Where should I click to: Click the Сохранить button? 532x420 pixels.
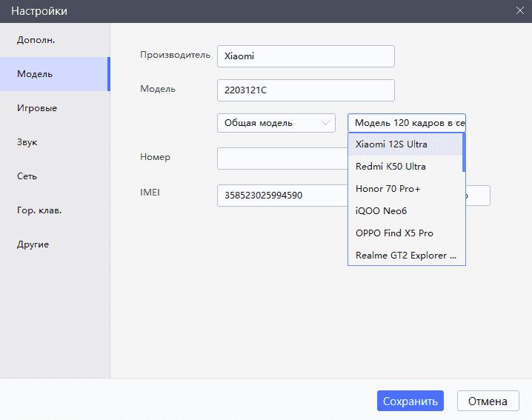(x=410, y=401)
